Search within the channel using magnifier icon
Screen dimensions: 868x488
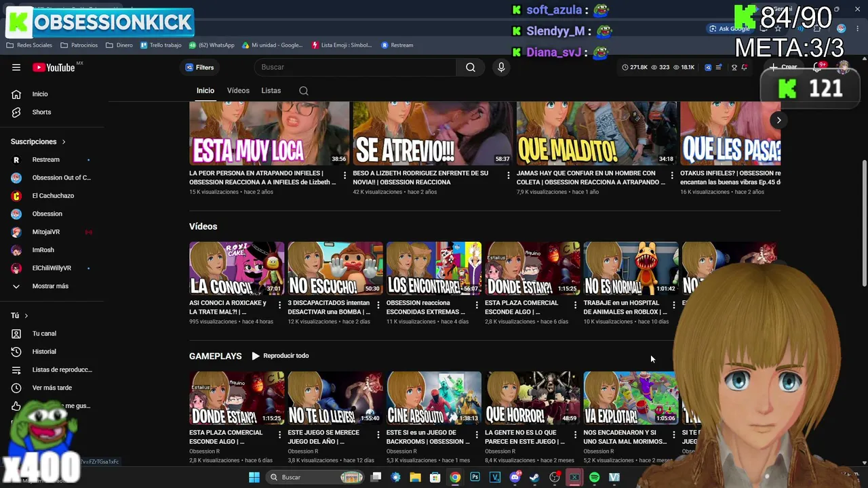click(304, 91)
